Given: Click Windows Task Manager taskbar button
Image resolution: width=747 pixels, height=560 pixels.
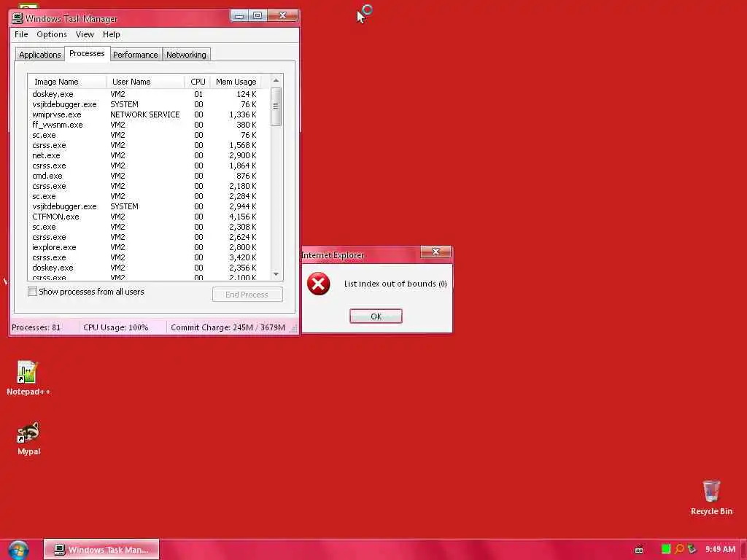Looking at the screenshot, I should pyautogui.click(x=101, y=550).
